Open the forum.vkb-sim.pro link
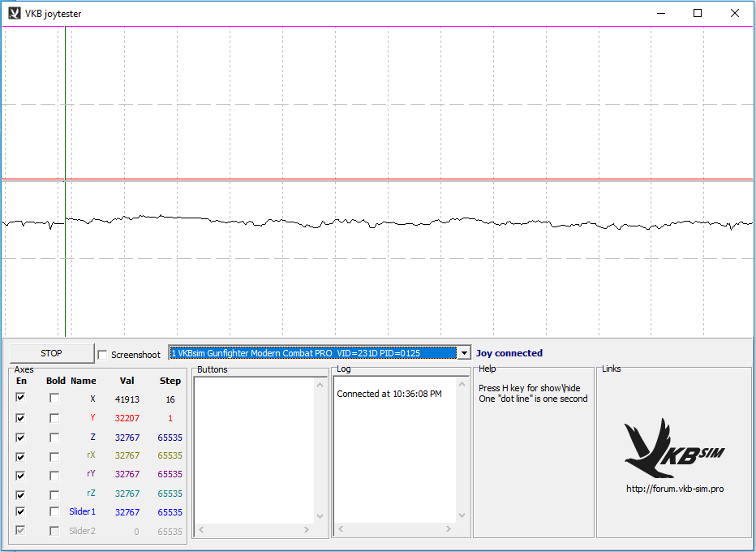756x552 pixels. click(674, 489)
